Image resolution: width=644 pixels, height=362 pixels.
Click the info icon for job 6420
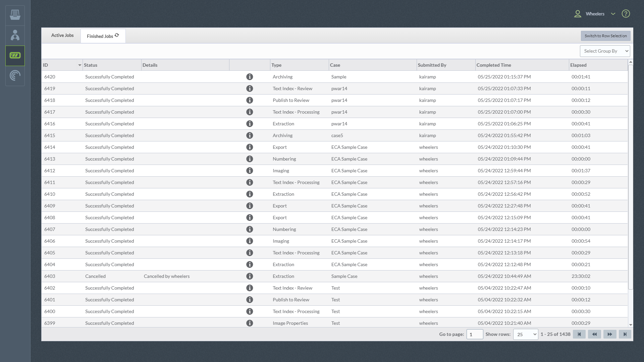pos(250,76)
